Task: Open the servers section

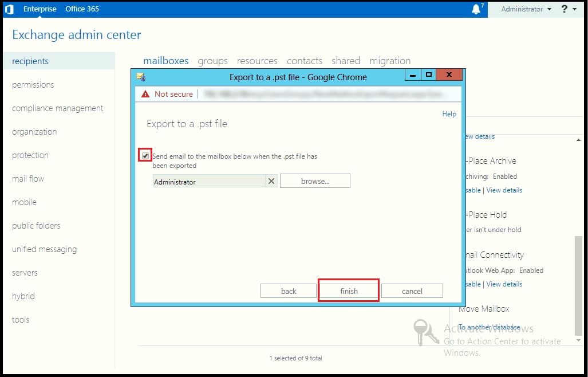Action: tap(25, 273)
